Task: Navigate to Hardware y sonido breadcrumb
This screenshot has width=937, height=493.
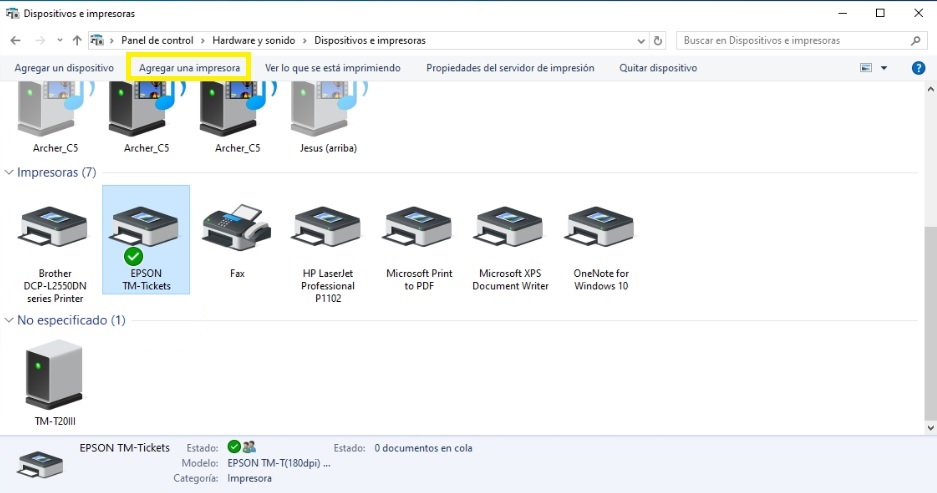Action: click(x=254, y=41)
